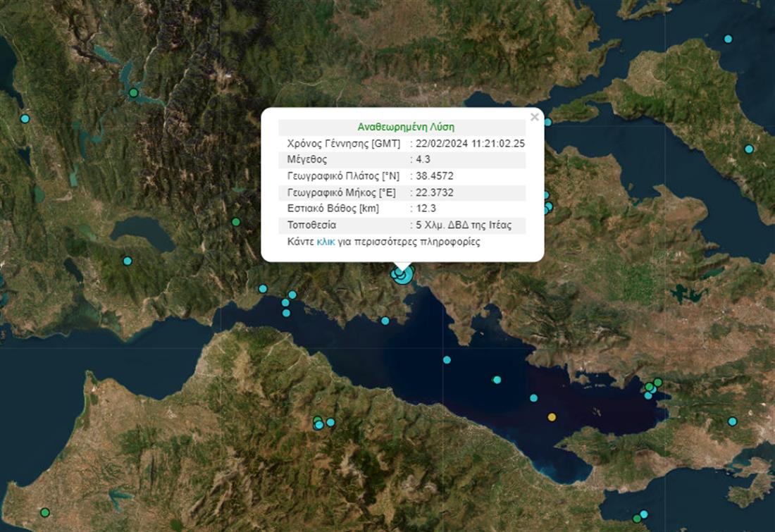The width and height of the screenshot is (775, 532).
Task: Click the lone cyan marker on far left edge
Action: 25,118
